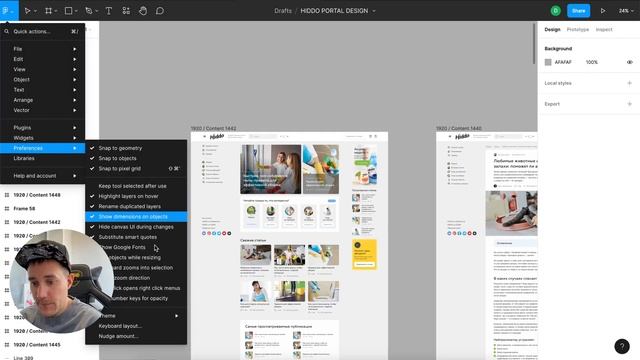Screen dimensions: 640x360
Task: Toggle Show dimensions on objects
Action: [x=136, y=217]
